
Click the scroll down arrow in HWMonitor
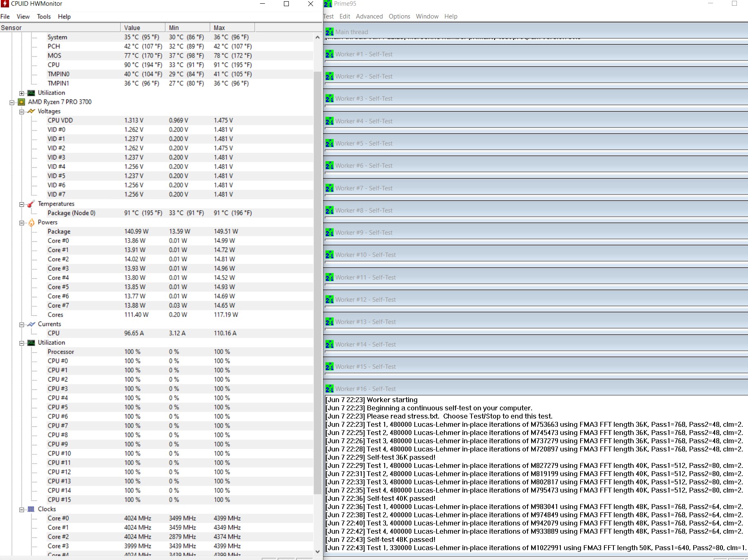317,551
